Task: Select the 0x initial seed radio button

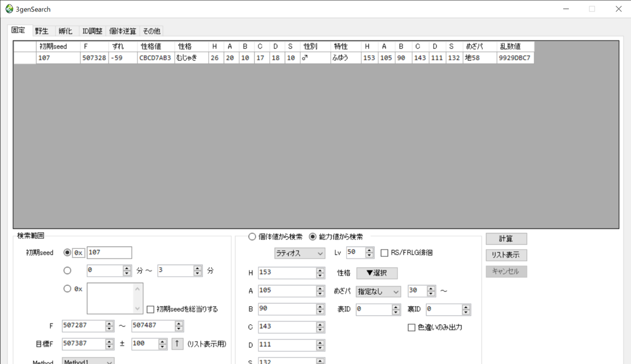Action: point(67,253)
